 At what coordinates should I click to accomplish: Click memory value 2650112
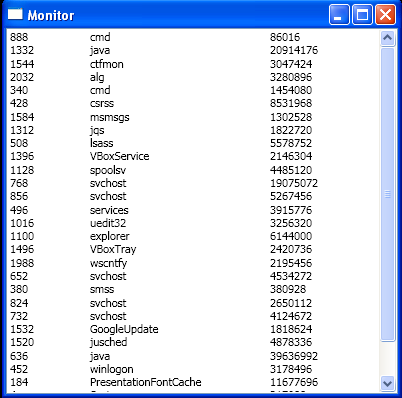point(291,303)
